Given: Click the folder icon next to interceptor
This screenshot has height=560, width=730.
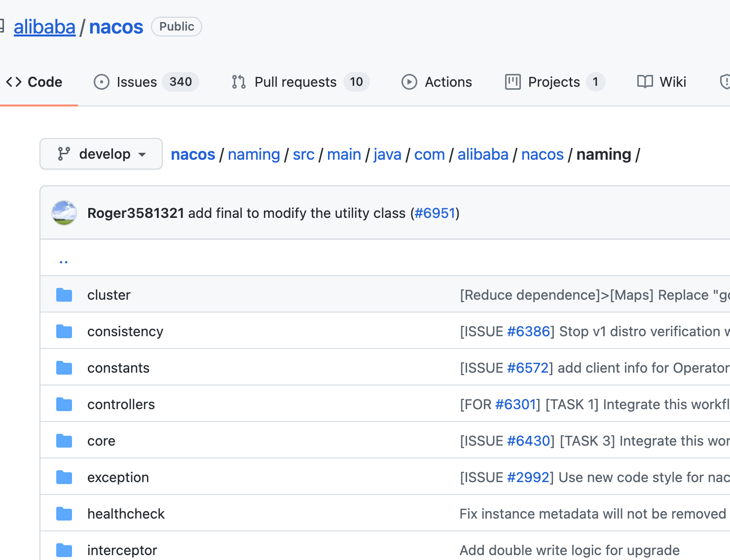Looking at the screenshot, I should [x=64, y=550].
